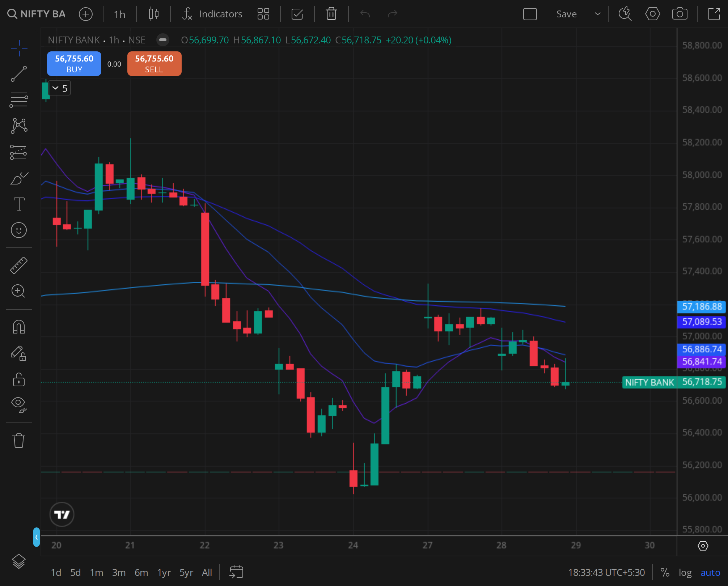The image size is (728, 586).
Task: Toggle the legend's gray circle button
Action: (163, 40)
